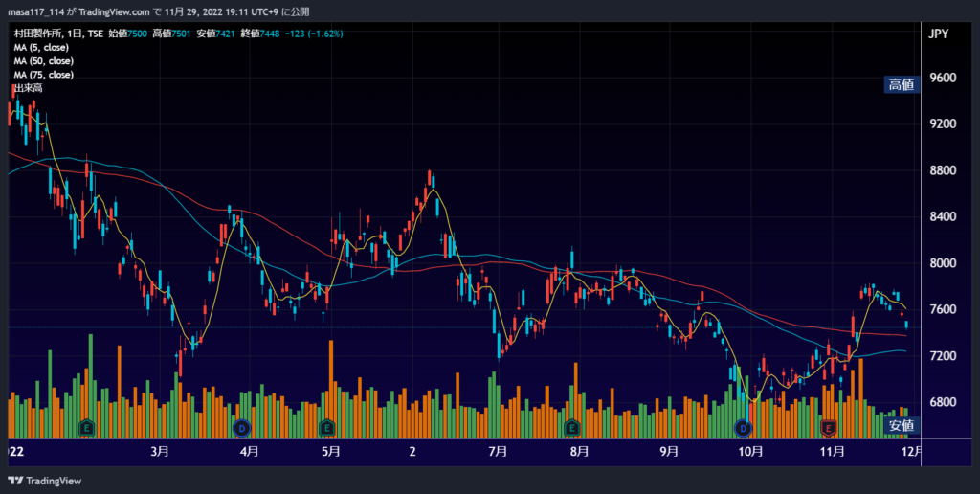
Task: Click the 8800 price axis label
Action: point(943,170)
